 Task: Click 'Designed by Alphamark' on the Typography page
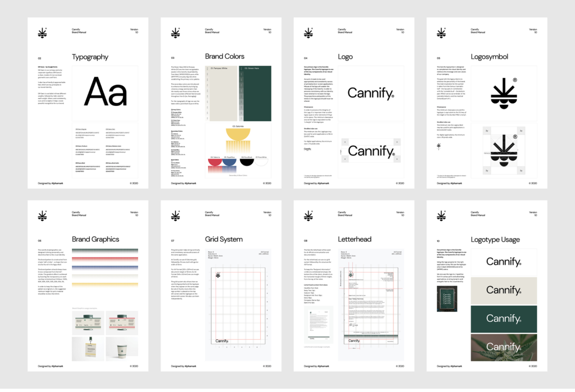click(x=50, y=183)
